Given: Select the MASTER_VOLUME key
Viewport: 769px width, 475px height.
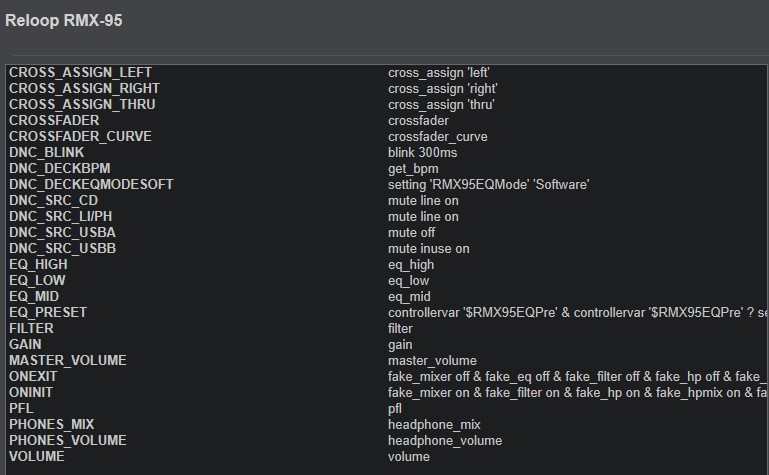Looking at the screenshot, I should (x=68, y=360).
